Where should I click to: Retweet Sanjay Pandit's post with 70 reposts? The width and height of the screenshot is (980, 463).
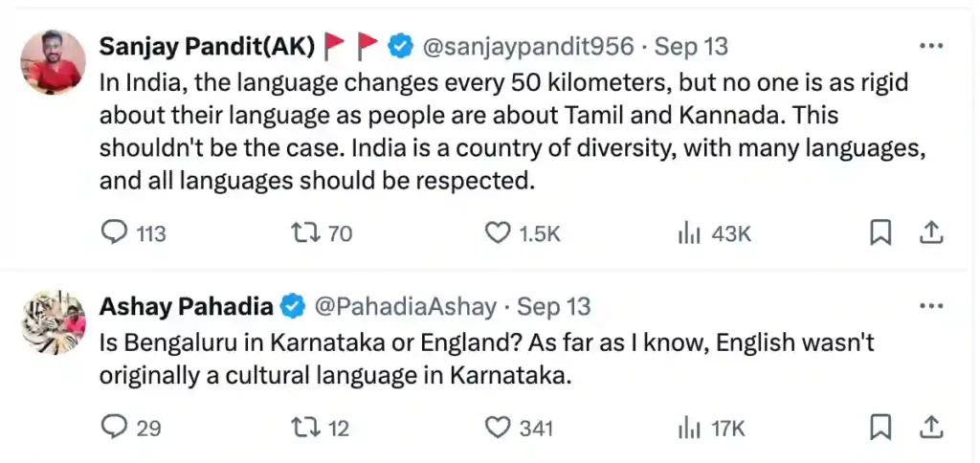click(306, 232)
